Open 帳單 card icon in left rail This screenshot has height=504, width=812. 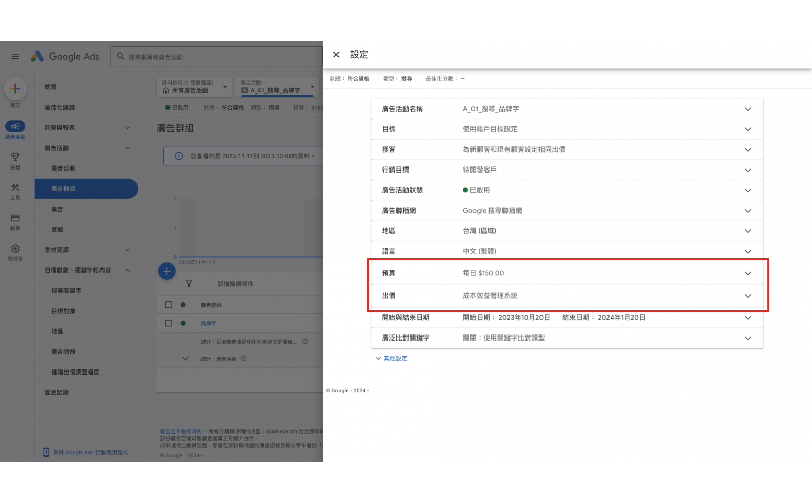[15, 218]
